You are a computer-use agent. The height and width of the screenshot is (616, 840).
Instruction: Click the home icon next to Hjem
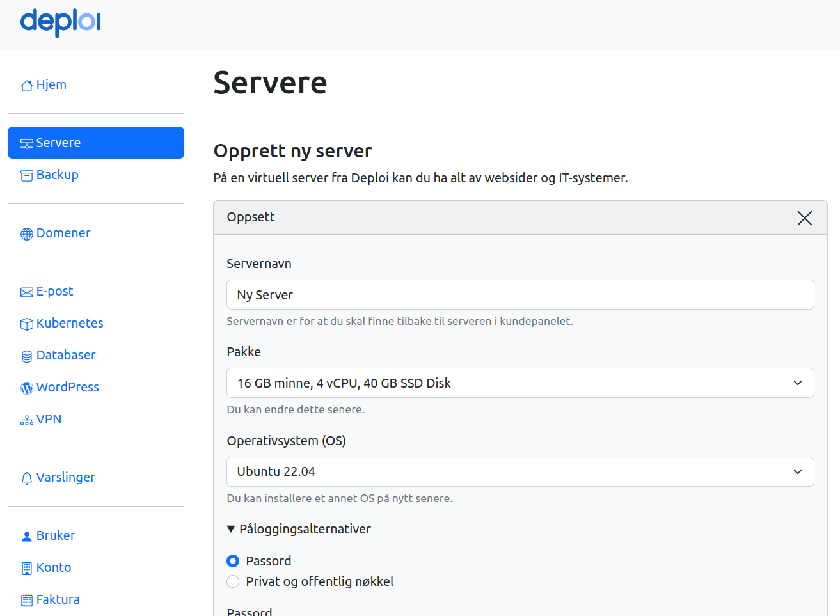26,84
